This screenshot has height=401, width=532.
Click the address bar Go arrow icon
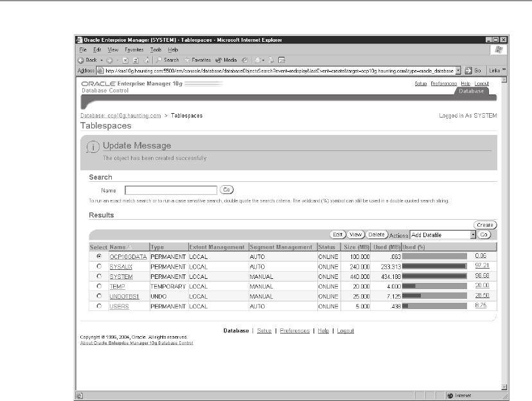[x=468, y=71]
